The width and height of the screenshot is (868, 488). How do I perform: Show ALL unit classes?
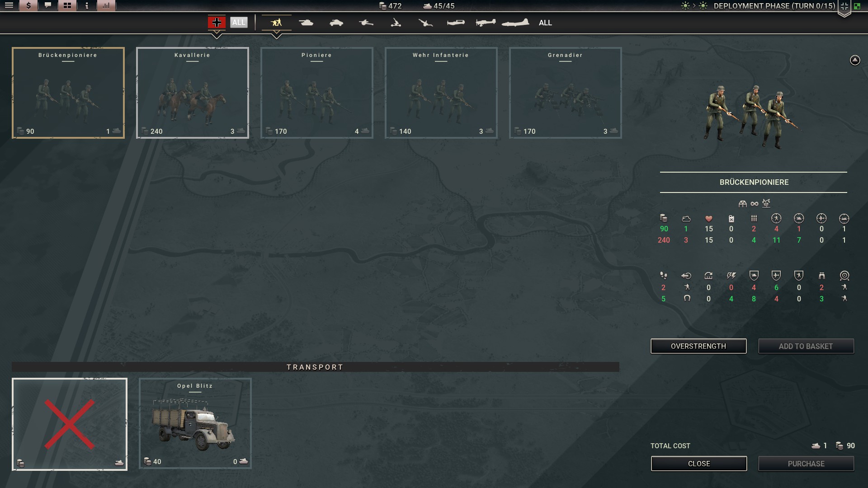545,23
